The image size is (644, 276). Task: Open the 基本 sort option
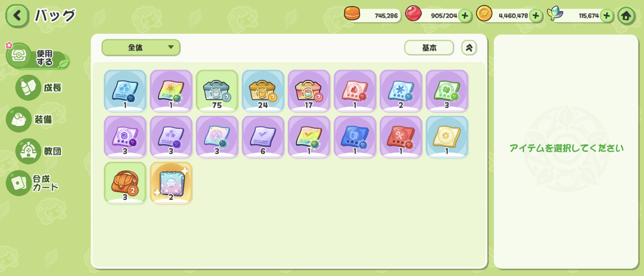coord(429,48)
